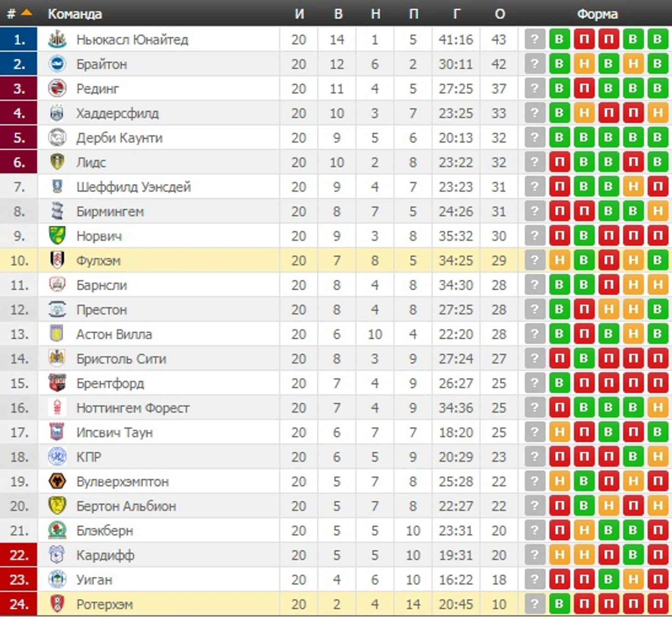Click Rotherham's green В form badge
This screenshot has height=620, width=672.
pos(559,604)
